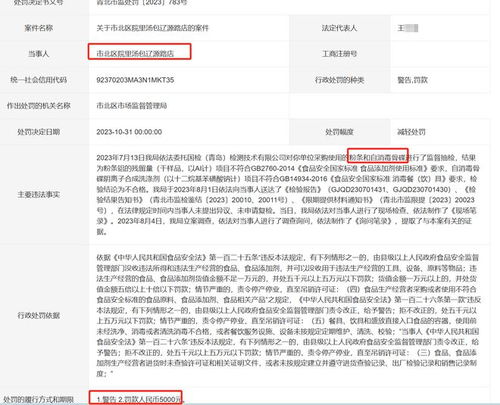Image resolution: width=500 pixels, height=405 pixels.
Task: Click the 作出处罚的机关名称 label
Action: [x=38, y=106]
